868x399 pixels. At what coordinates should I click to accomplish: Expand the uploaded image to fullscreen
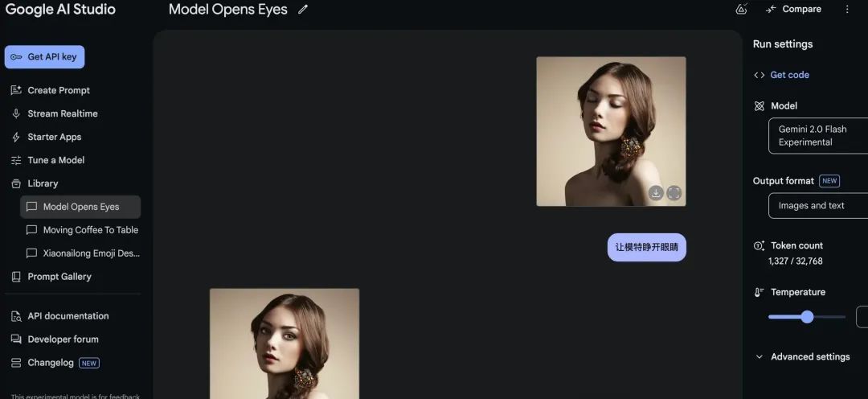pyautogui.click(x=674, y=192)
